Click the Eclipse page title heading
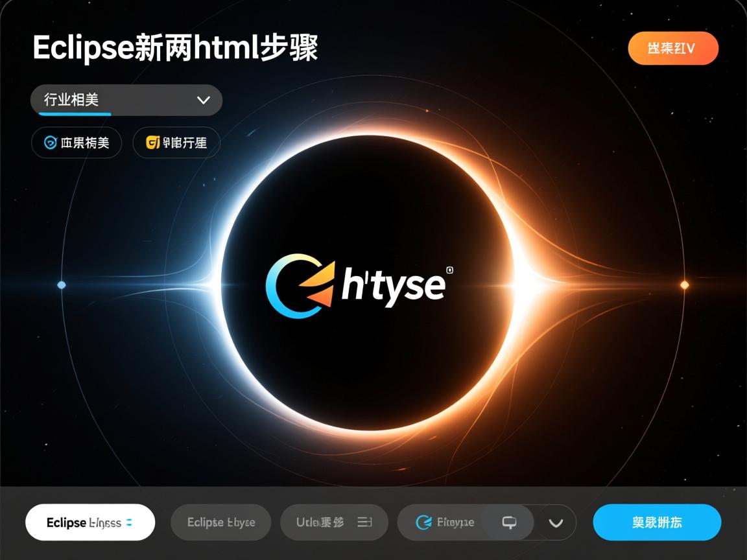 [x=176, y=47]
